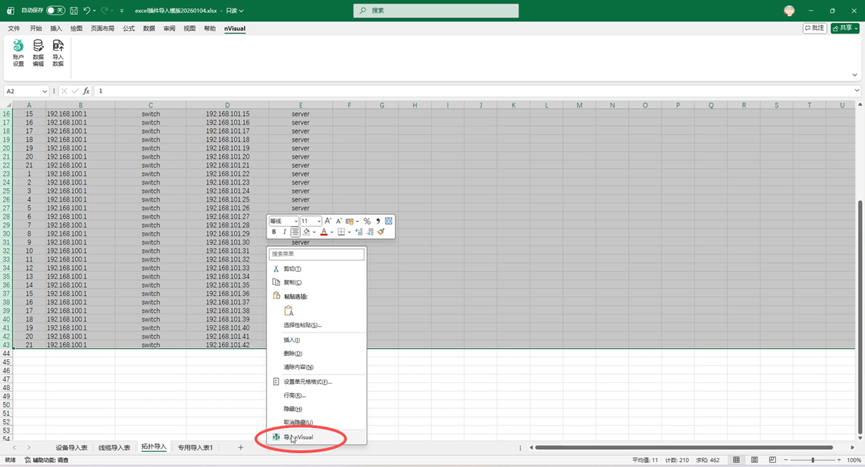Apply bold from the mini toolbar
The height and width of the screenshot is (467, 865).
pos(274,232)
